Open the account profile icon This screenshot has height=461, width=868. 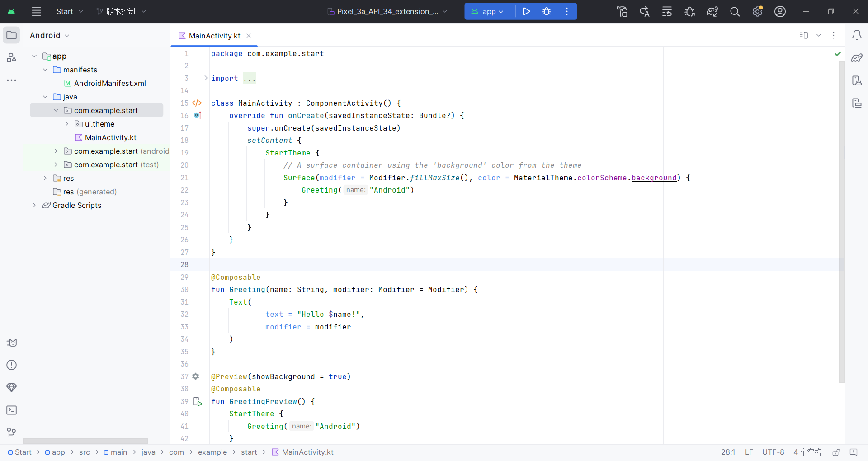pyautogui.click(x=780, y=12)
